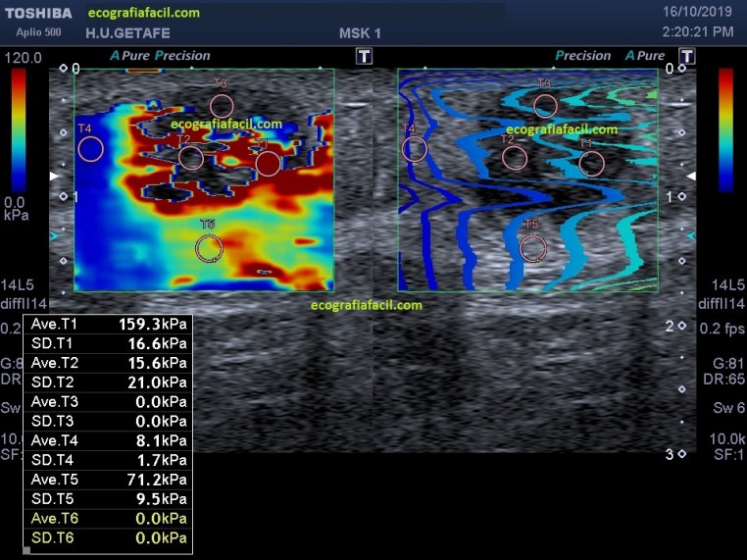Image resolution: width=747 pixels, height=560 pixels.
Task: Click the cyan chevron on the right edge
Action: (691, 236)
